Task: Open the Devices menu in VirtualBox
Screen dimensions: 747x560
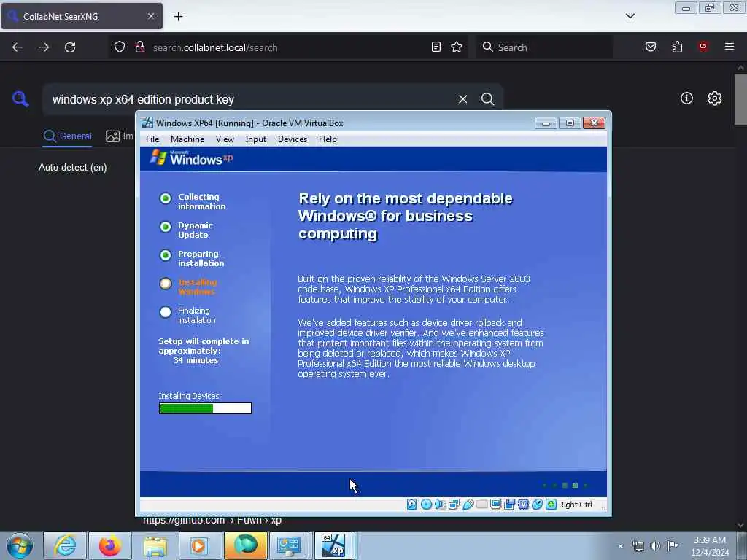Action: (293, 139)
